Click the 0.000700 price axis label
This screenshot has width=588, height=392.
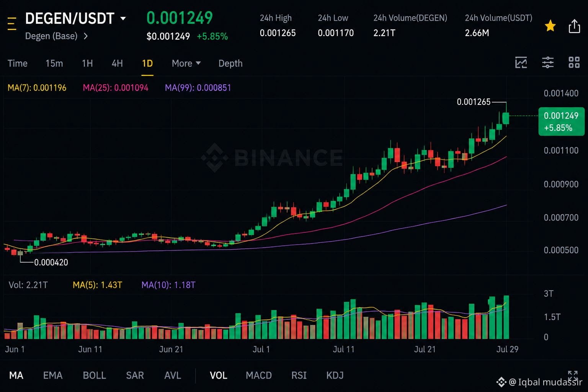561,218
